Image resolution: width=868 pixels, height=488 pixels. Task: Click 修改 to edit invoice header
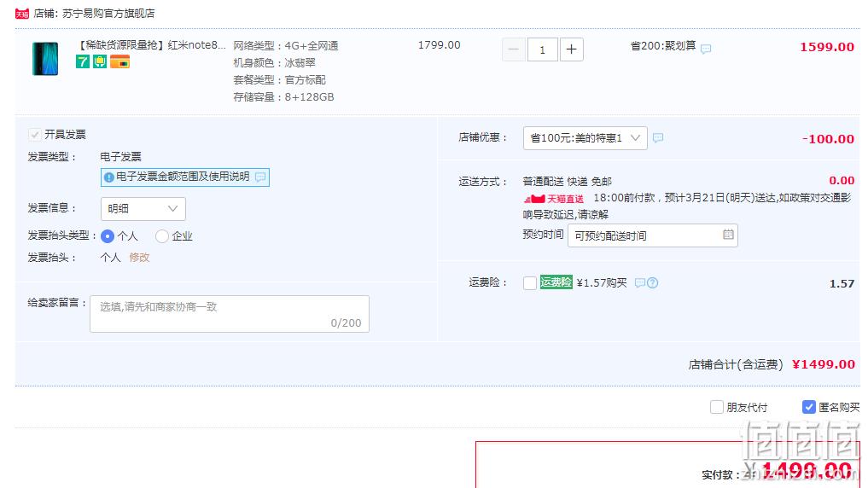[139, 258]
